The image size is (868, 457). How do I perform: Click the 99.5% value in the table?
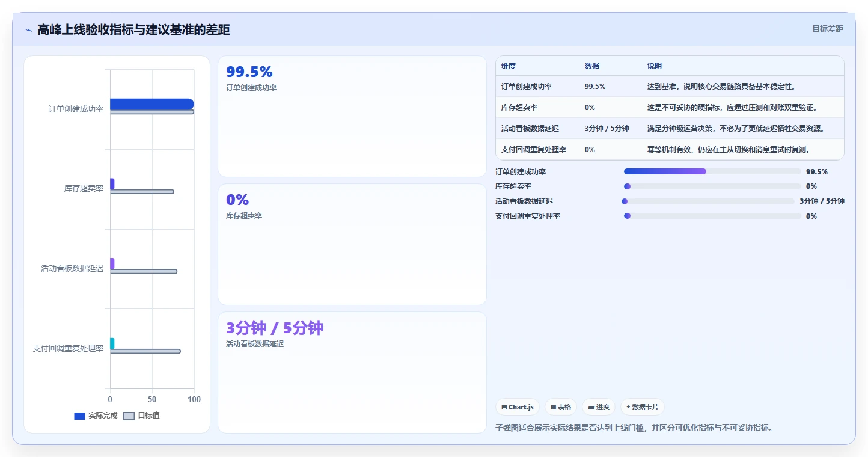click(595, 87)
